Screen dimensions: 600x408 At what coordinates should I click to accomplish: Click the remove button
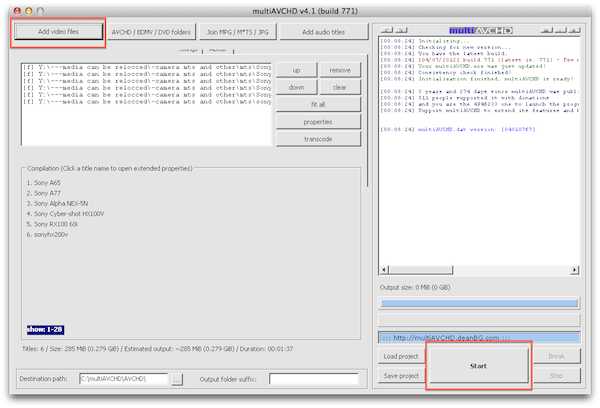pos(340,70)
